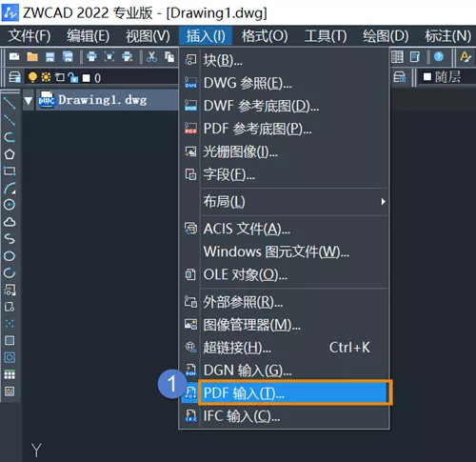
Task: Open the 编辑(E) menu
Action: click(x=88, y=36)
